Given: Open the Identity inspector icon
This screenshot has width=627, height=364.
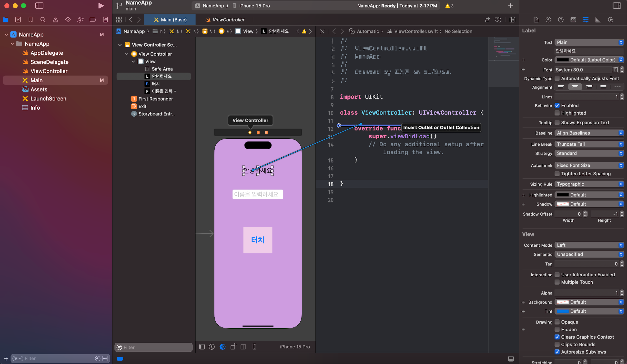Looking at the screenshot, I should point(573,20).
